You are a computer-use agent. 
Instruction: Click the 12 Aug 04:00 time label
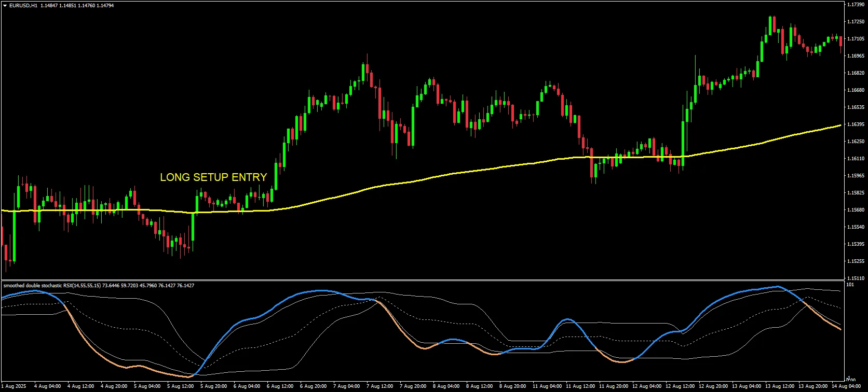click(x=647, y=386)
